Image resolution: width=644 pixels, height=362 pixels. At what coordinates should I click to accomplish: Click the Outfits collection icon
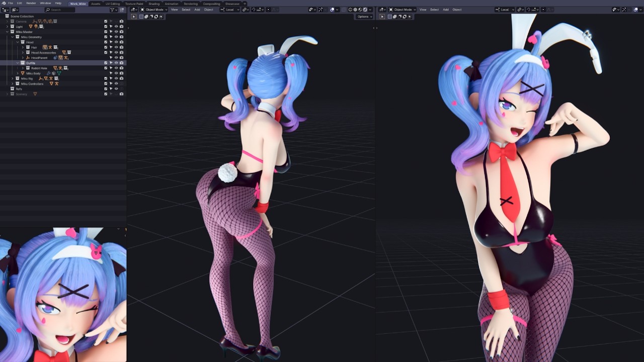pyautogui.click(x=23, y=63)
